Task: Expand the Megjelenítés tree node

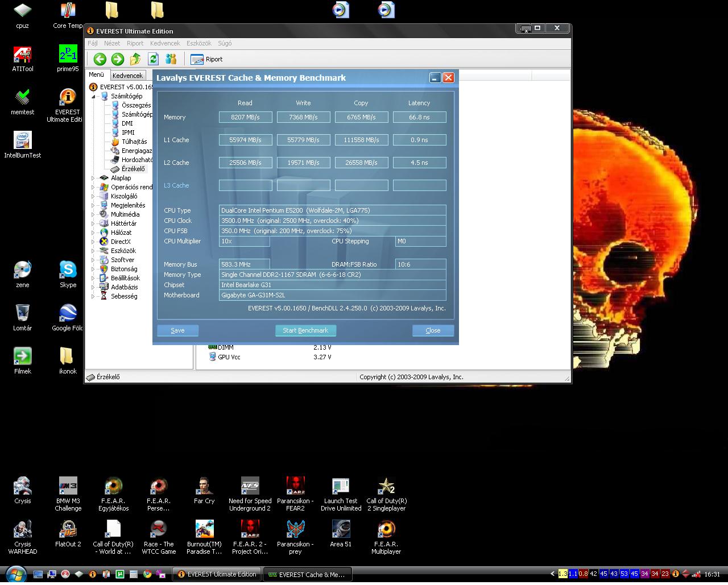Action: [x=94, y=205]
